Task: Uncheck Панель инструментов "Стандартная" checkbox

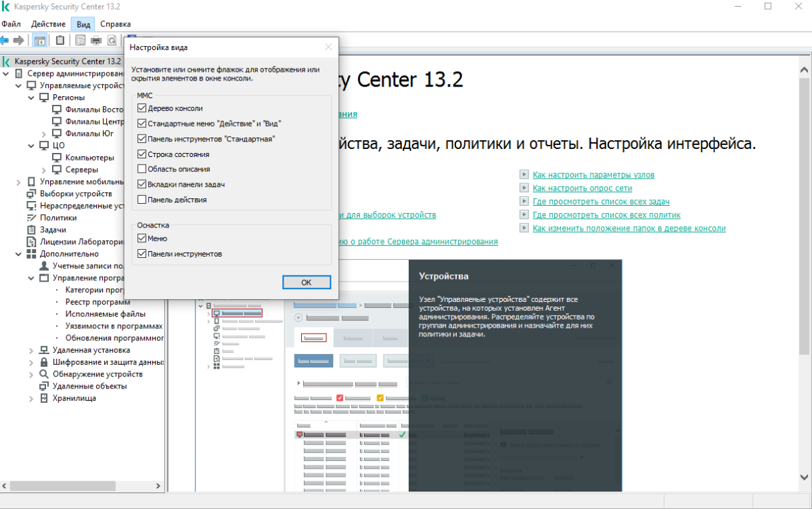Action: click(x=141, y=139)
